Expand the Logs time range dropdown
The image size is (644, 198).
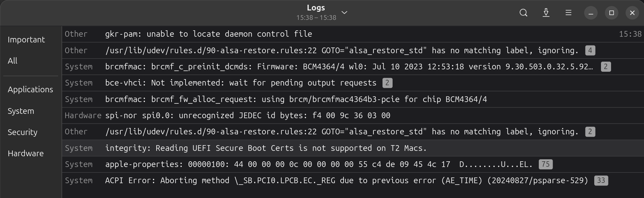pyautogui.click(x=344, y=12)
